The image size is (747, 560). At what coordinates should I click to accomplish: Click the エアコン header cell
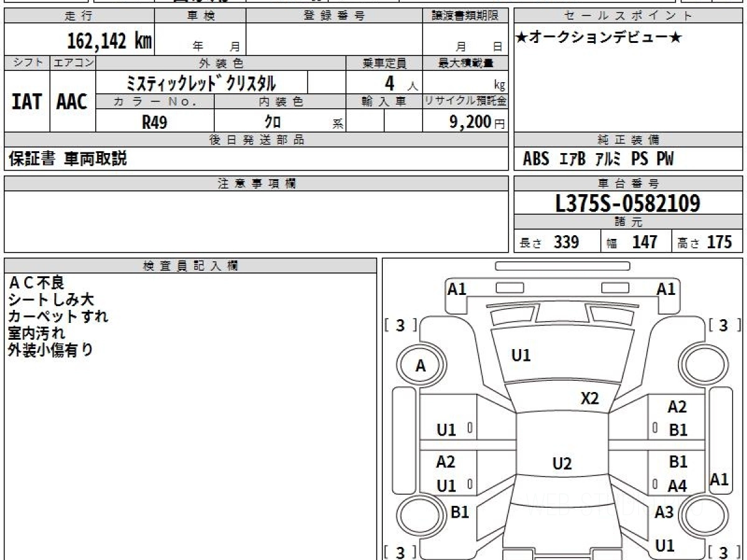[x=73, y=63]
